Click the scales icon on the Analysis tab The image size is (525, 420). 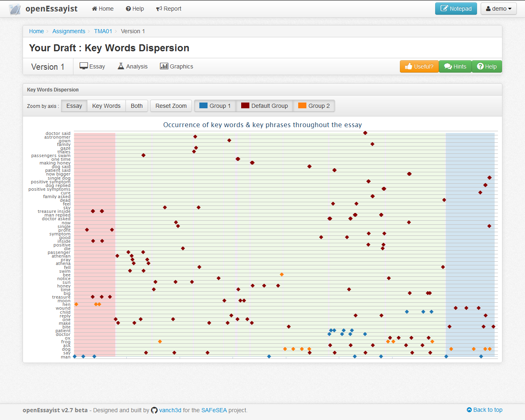(121, 66)
